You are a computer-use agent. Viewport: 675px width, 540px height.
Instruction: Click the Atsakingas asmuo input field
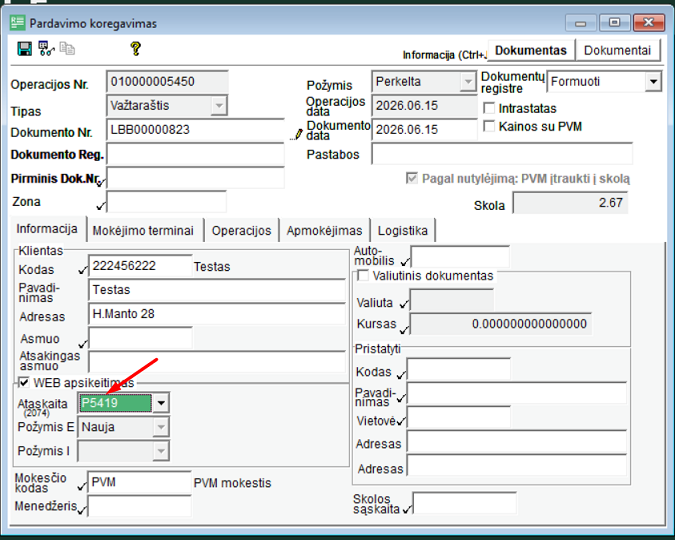217,362
